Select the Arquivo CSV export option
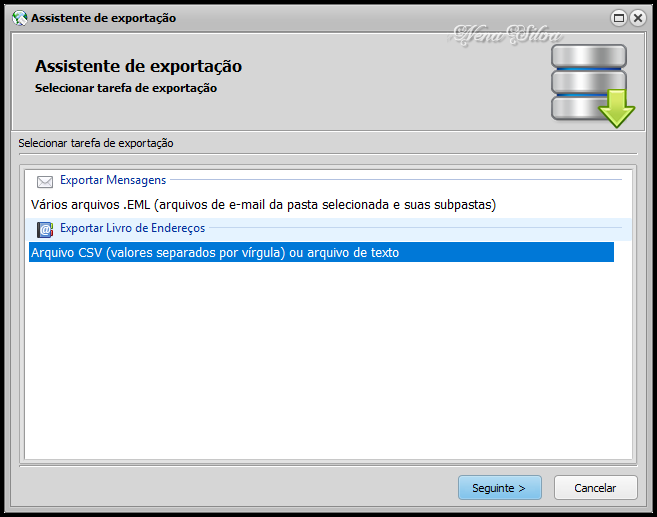The width and height of the screenshot is (657, 517). (x=321, y=252)
